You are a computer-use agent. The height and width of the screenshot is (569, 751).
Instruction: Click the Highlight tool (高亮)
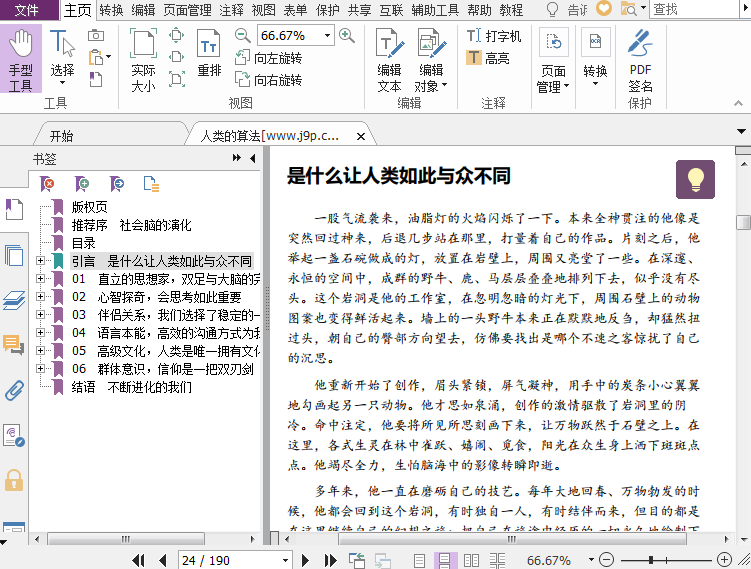487,58
